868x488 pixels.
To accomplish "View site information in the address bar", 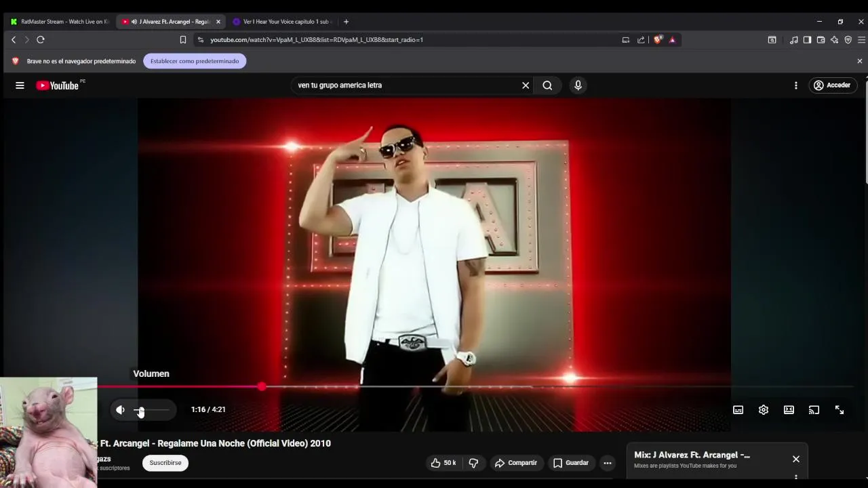I will (200, 40).
